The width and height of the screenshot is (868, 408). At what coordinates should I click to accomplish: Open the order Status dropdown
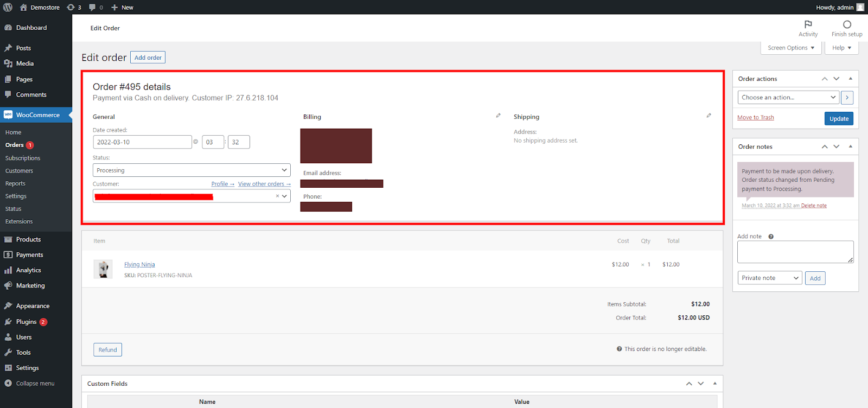192,170
